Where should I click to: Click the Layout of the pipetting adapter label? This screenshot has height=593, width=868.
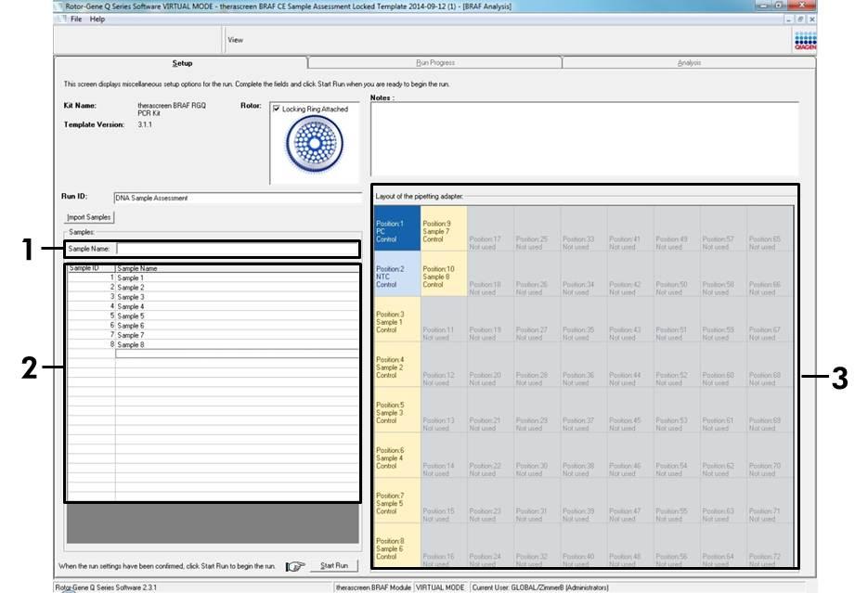[x=419, y=197]
